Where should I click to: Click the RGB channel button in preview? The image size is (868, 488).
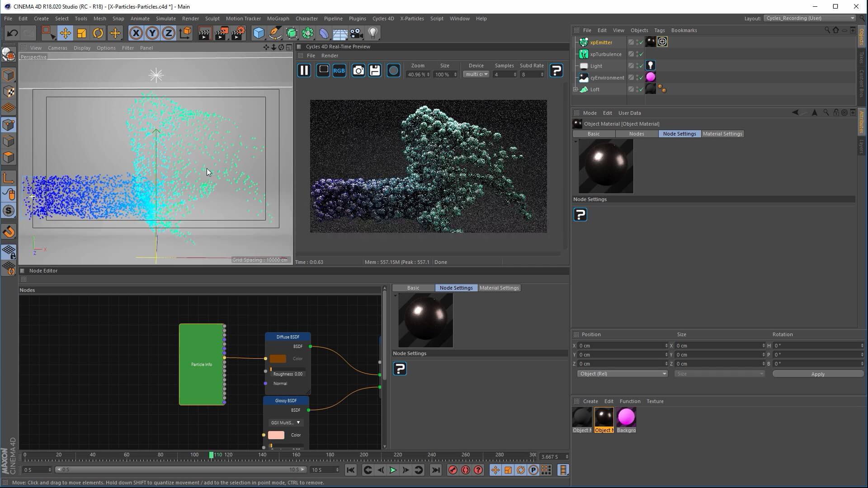click(x=339, y=70)
